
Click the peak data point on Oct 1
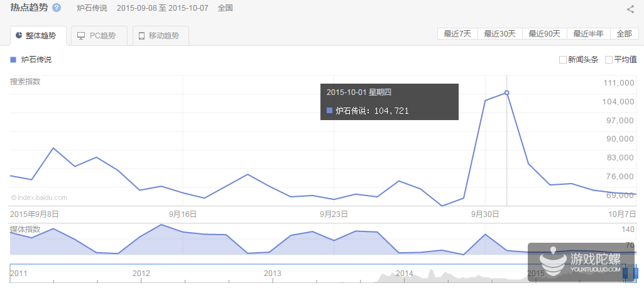(507, 92)
